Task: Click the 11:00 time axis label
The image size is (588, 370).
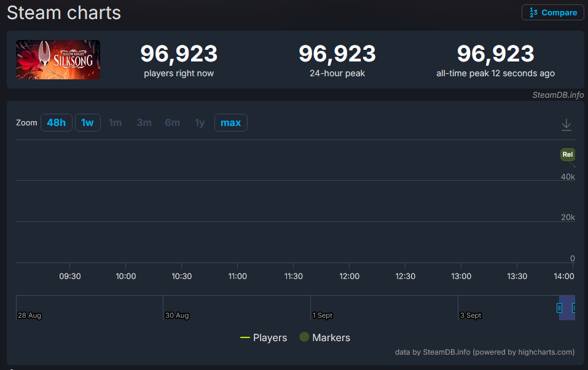Action: point(237,276)
